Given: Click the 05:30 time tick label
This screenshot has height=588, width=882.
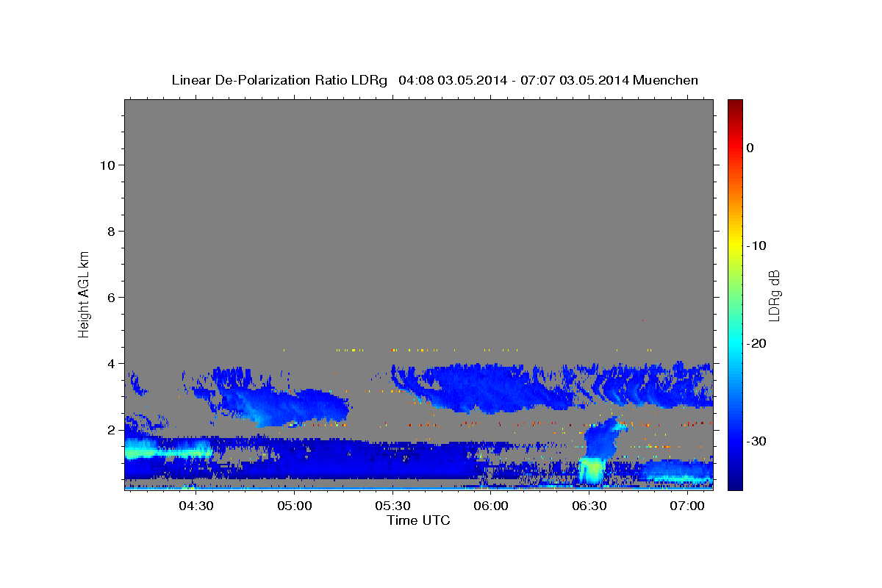Looking at the screenshot, I should pos(392,506).
